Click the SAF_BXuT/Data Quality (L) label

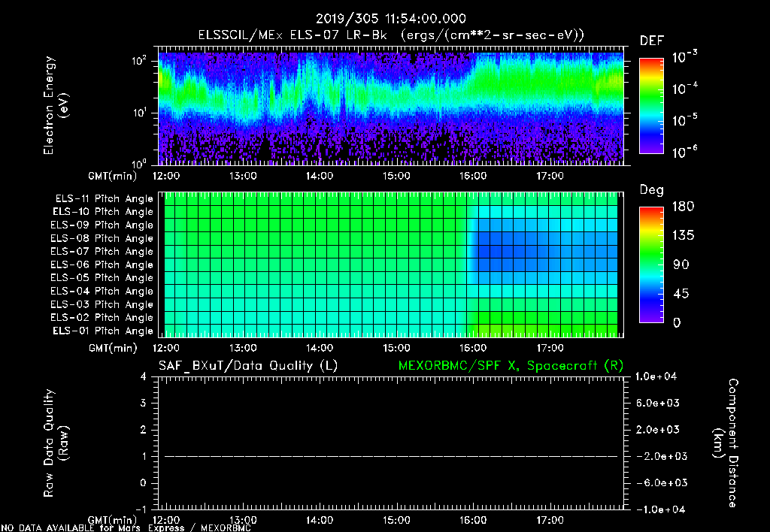point(248,366)
